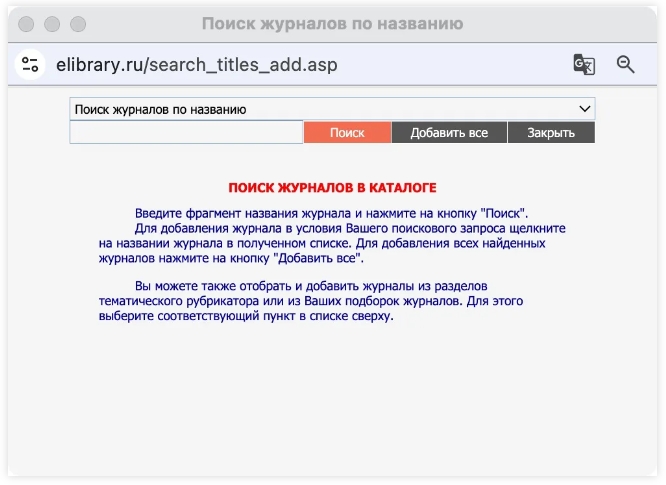Open the Google Translate page icon
Viewport: 666px width, 485px height.
click(x=584, y=65)
